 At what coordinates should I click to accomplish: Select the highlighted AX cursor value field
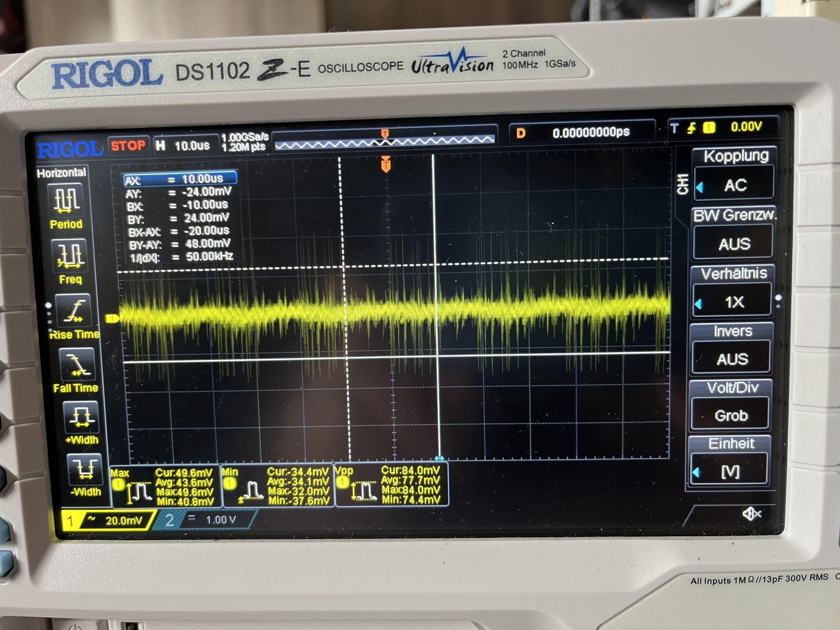180,179
